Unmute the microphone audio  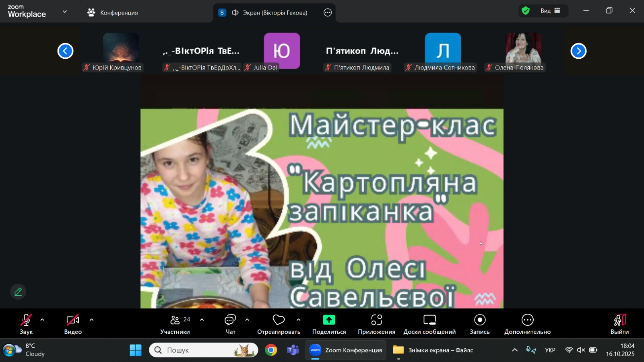pos(26,320)
